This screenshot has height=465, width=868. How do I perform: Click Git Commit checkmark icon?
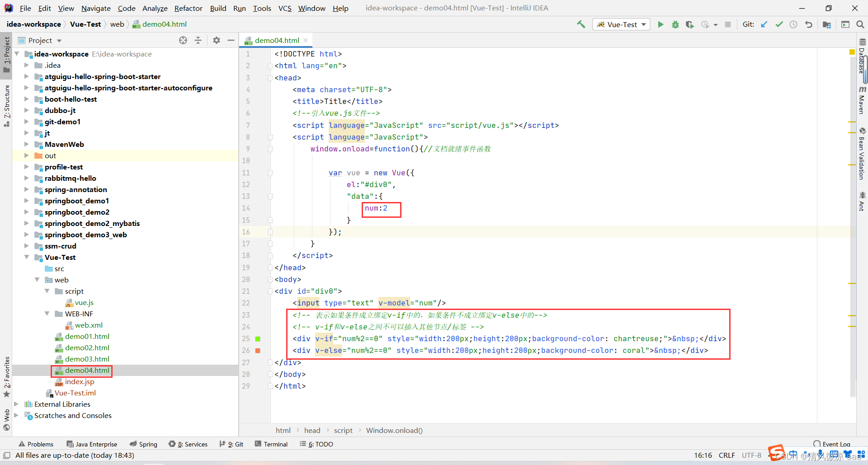[x=779, y=24]
